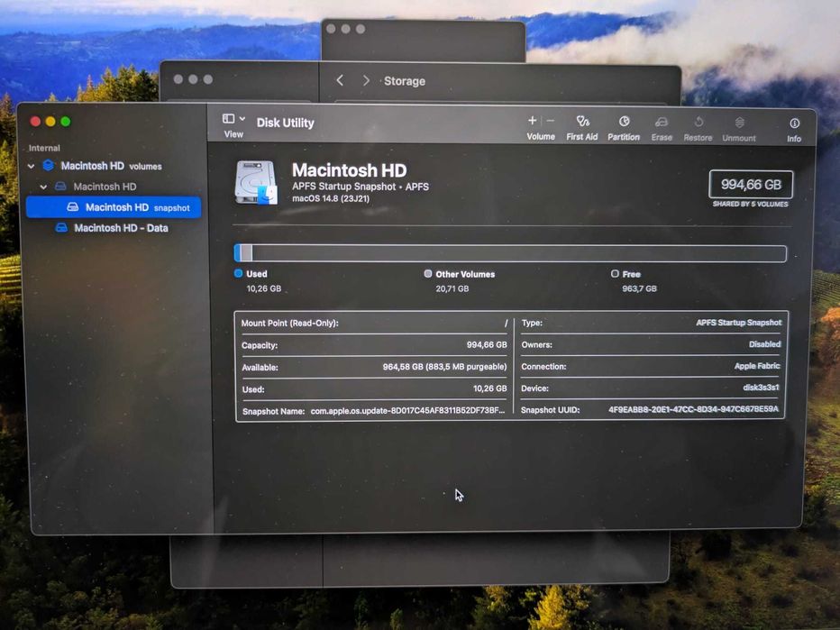Screen dimensions: 840x630
Task: Click the Unmount toolbar icon
Action: coord(739,123)
